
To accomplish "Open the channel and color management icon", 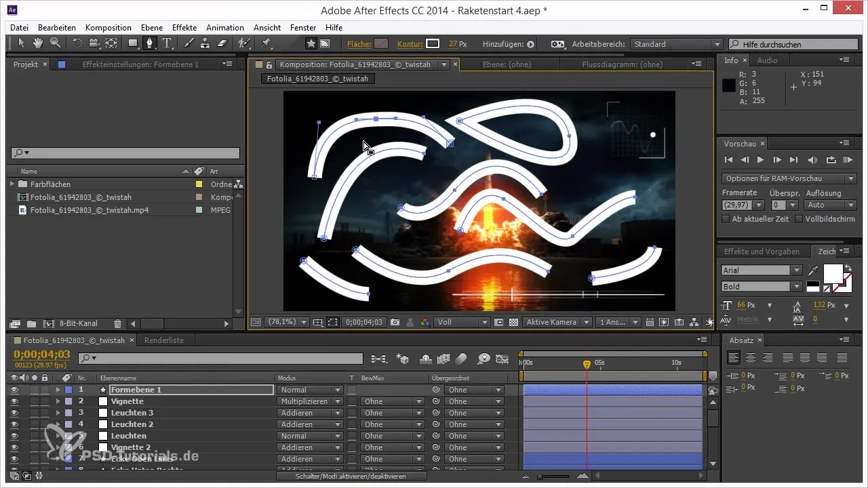I will 425,322.
